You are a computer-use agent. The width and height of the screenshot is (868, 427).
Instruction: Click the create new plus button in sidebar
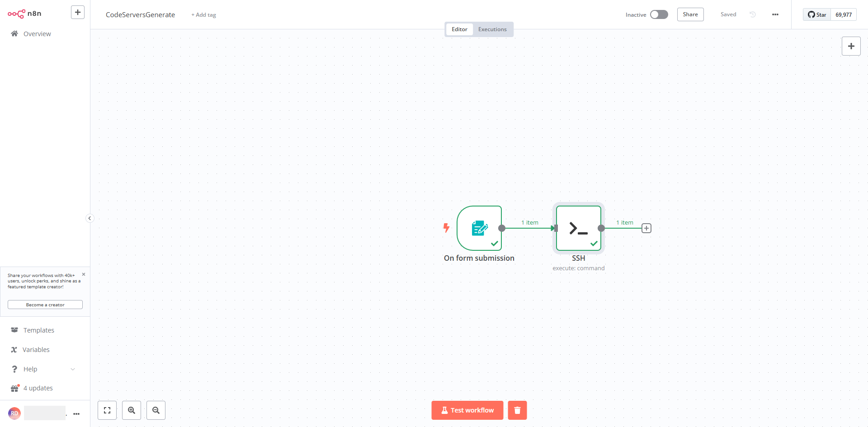point(78,13)
